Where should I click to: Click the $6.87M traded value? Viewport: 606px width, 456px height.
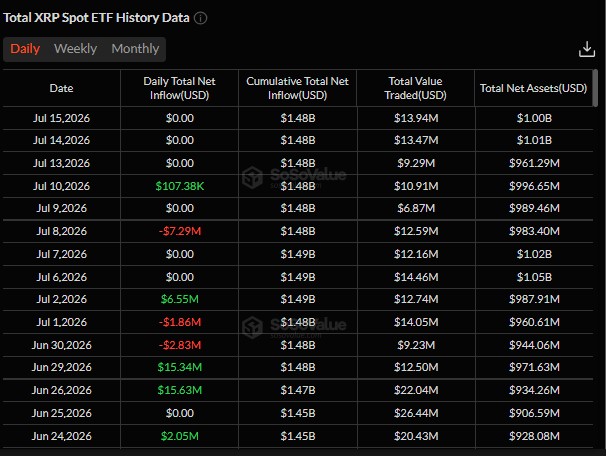(416, 208)
